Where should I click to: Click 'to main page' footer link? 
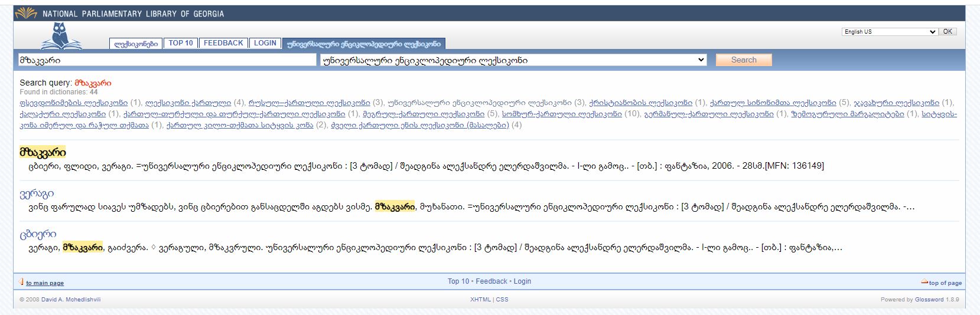pos(45,283)
